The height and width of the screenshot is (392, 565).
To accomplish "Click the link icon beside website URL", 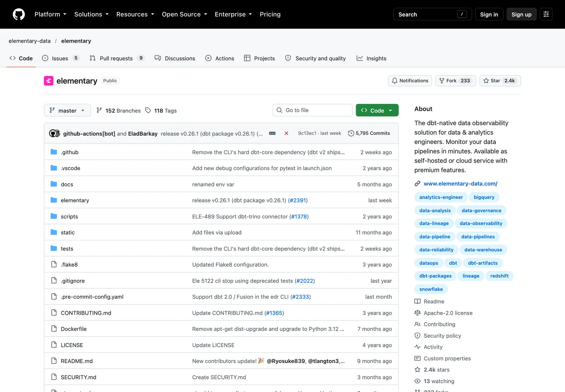I will [417, 184].
